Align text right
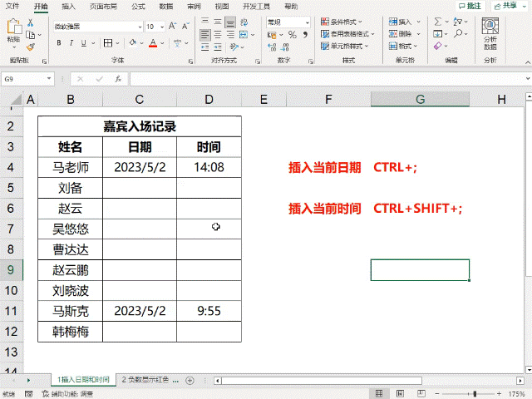 click(230, 35)
